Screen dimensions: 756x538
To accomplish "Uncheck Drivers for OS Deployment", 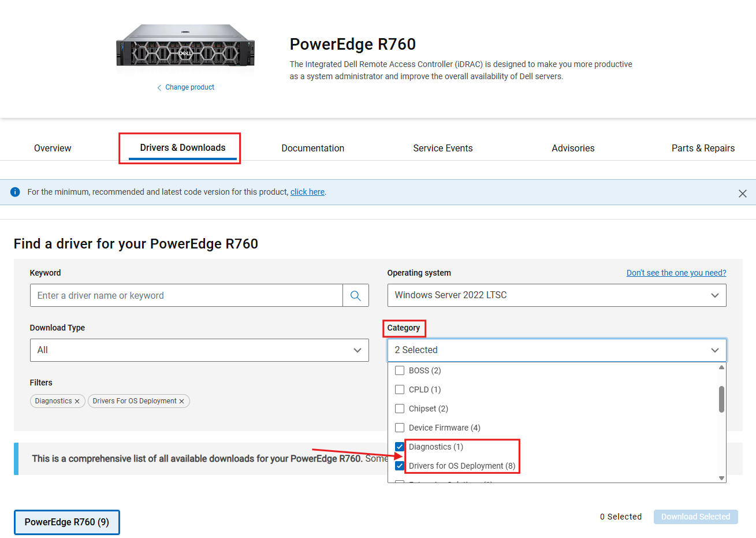I will (x=400, y=465).
